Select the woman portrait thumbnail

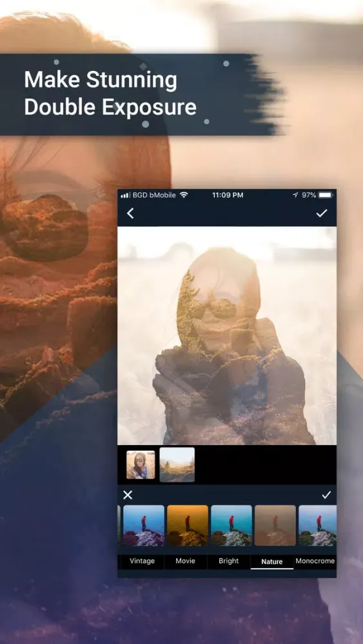coord(141,465)
